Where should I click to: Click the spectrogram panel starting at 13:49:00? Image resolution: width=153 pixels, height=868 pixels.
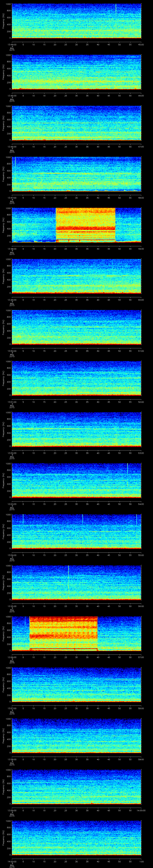point(76,276)
